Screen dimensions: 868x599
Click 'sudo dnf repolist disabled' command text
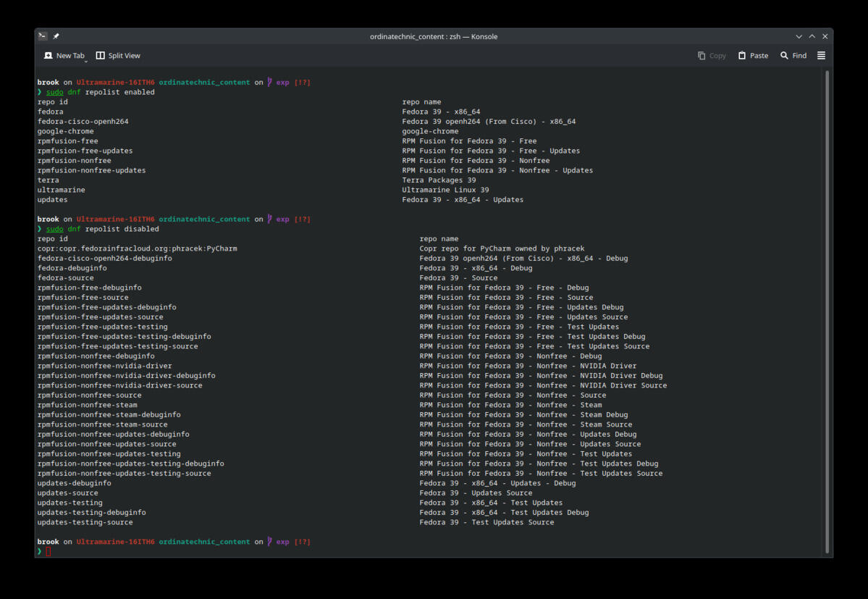pyautogui.click(x=102, y=229)
